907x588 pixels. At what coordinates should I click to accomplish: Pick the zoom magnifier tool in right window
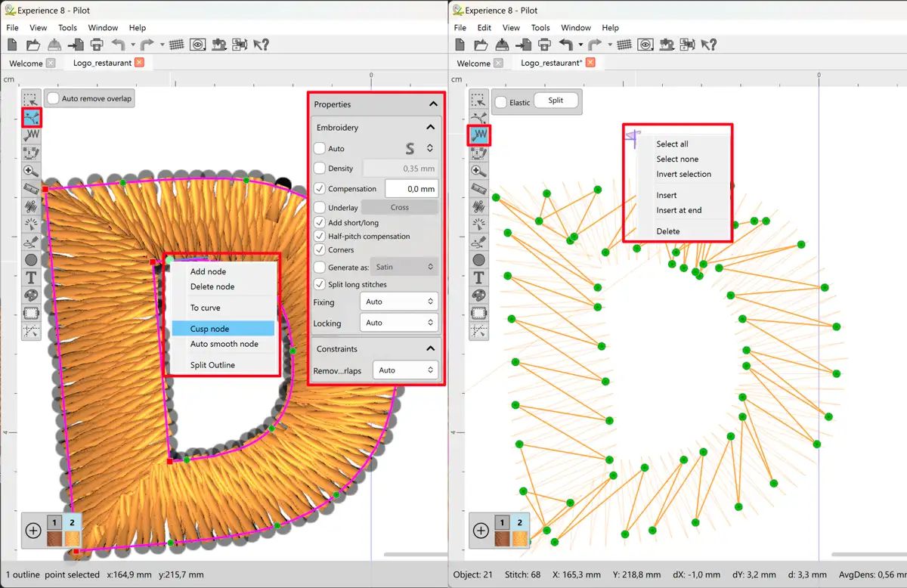[x=478, y=172]
